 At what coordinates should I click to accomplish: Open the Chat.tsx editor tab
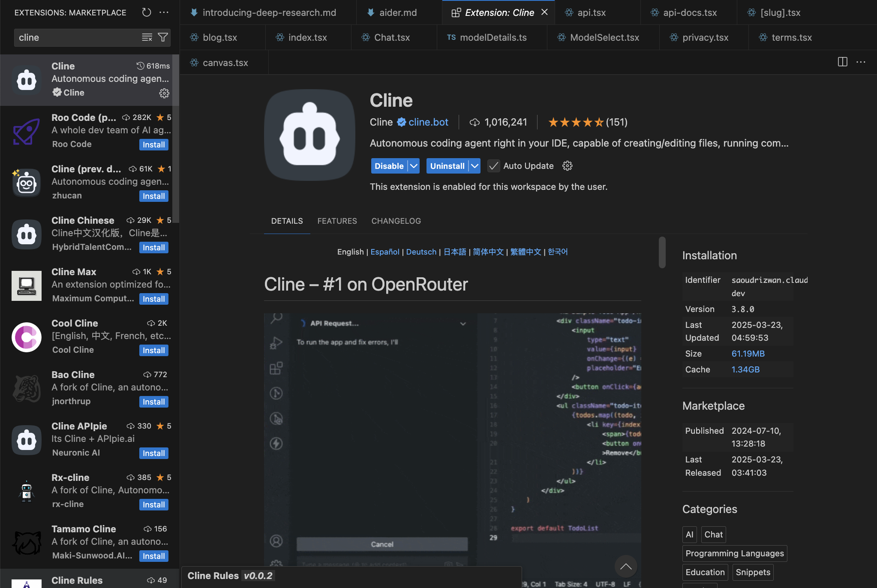pos(392,38)
